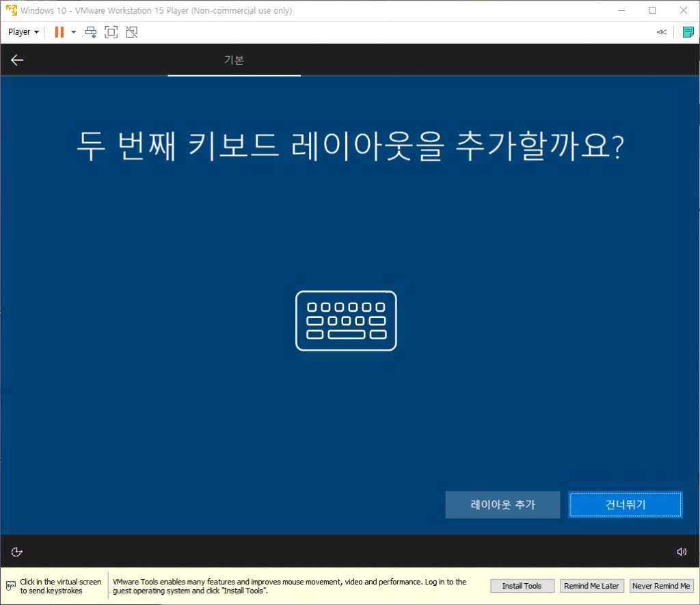Select the 기본 tab
The width and height of the screenshot is (700, 605).
tap(234, 60)
